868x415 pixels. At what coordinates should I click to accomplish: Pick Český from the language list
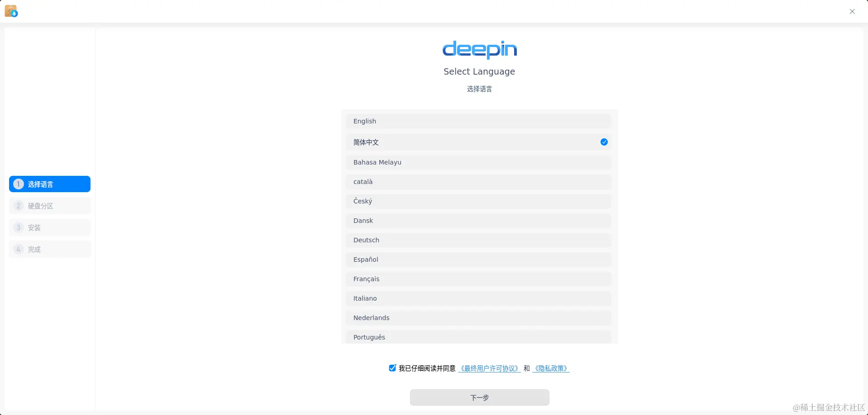click(479, 201)
